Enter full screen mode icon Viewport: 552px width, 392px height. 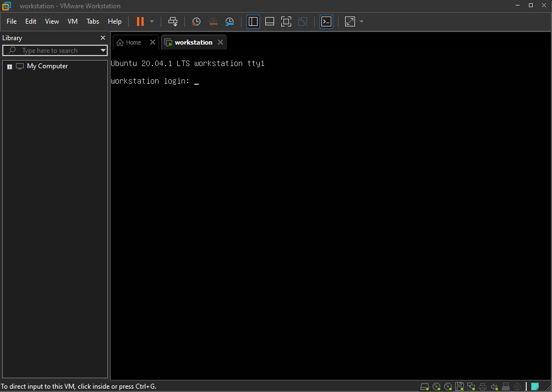point(286,21)
